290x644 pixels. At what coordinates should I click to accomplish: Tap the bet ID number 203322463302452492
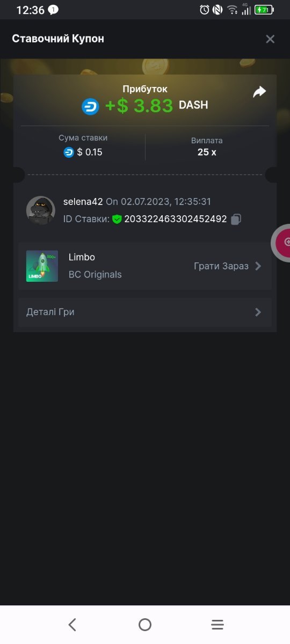click(x=176, y=219)
